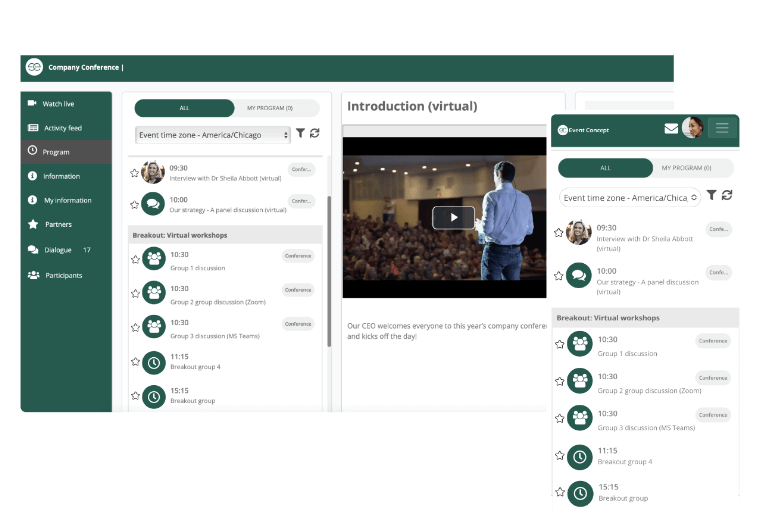Image resolution: width=760 pixels, height=522 pixels.
Task: Star the 09:30 interview in desktop list
Action: coord(134,173)
